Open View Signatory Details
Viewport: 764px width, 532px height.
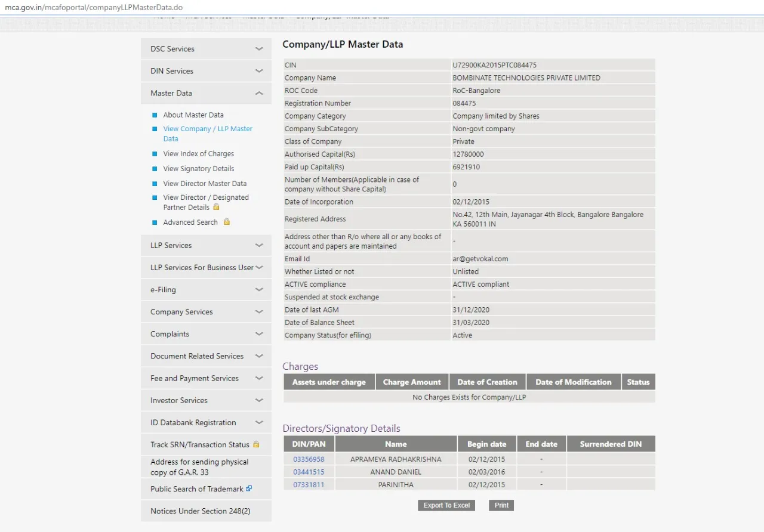tap(199, 169)
